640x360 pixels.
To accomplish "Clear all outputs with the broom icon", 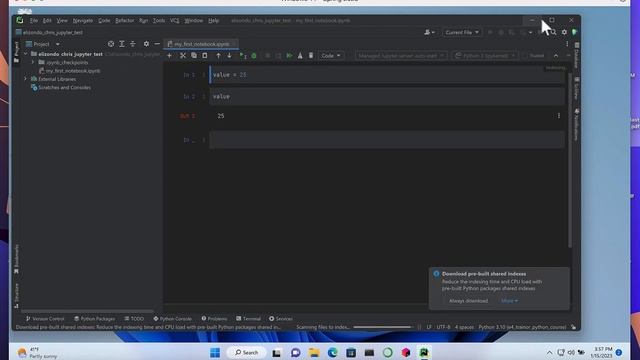I will pyautogui.click(x=300, y=56).
